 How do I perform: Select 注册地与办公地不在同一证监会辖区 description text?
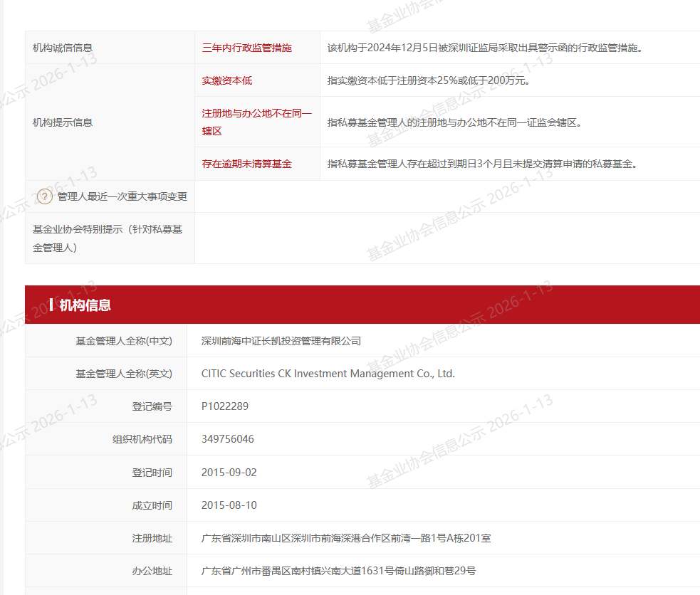454,122
